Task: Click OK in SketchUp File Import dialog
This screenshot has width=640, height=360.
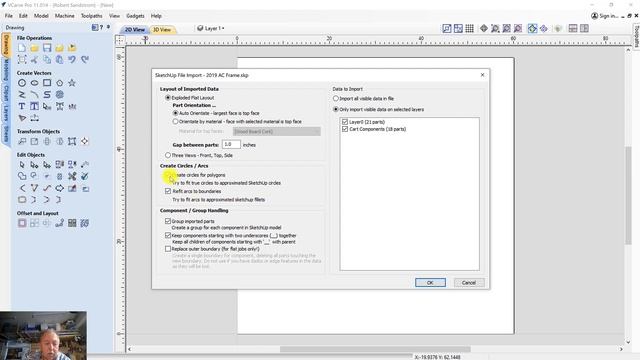Action: [x=430, y=282]
